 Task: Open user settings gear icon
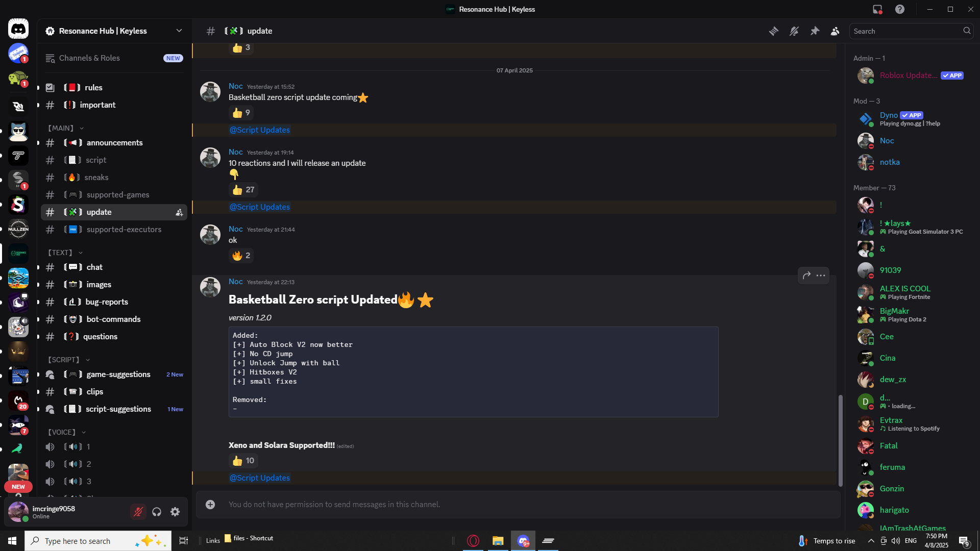coord(175,512)
